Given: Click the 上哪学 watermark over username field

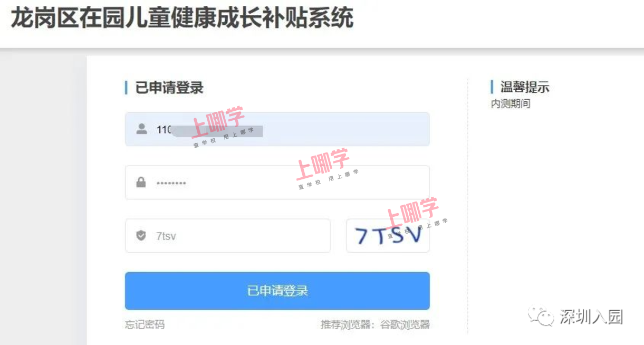Looking at the screenshot, I should pyautogui.click(x=218, y=122).
